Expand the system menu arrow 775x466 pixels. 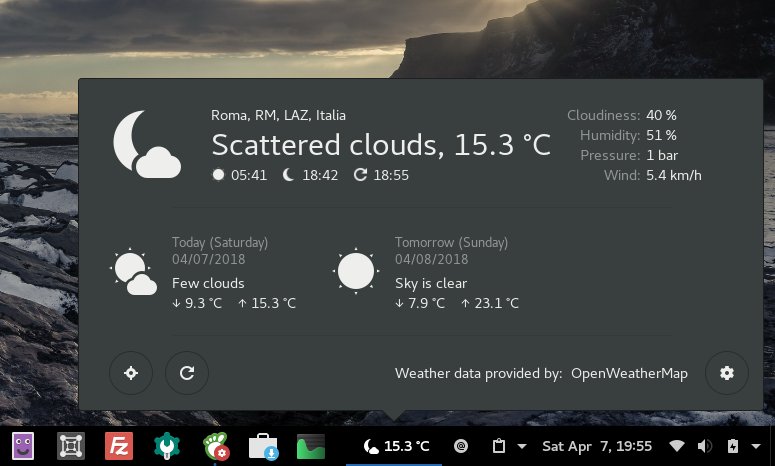(756, 446)
